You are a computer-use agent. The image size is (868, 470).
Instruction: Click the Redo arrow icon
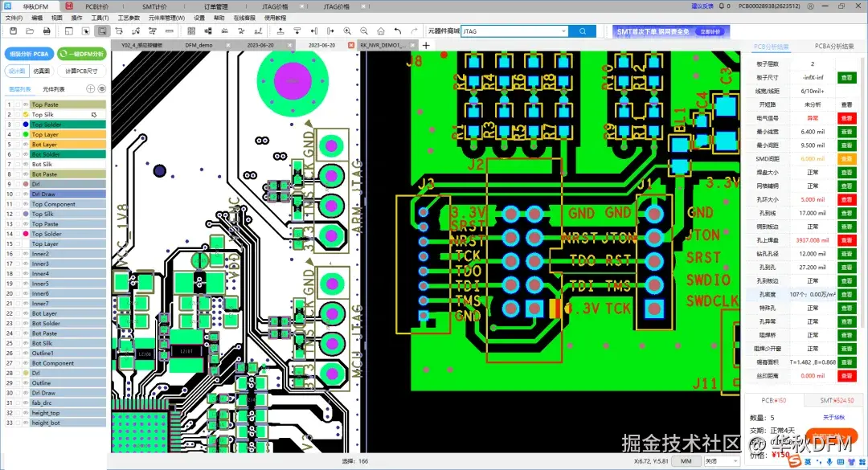click(414, 31)
